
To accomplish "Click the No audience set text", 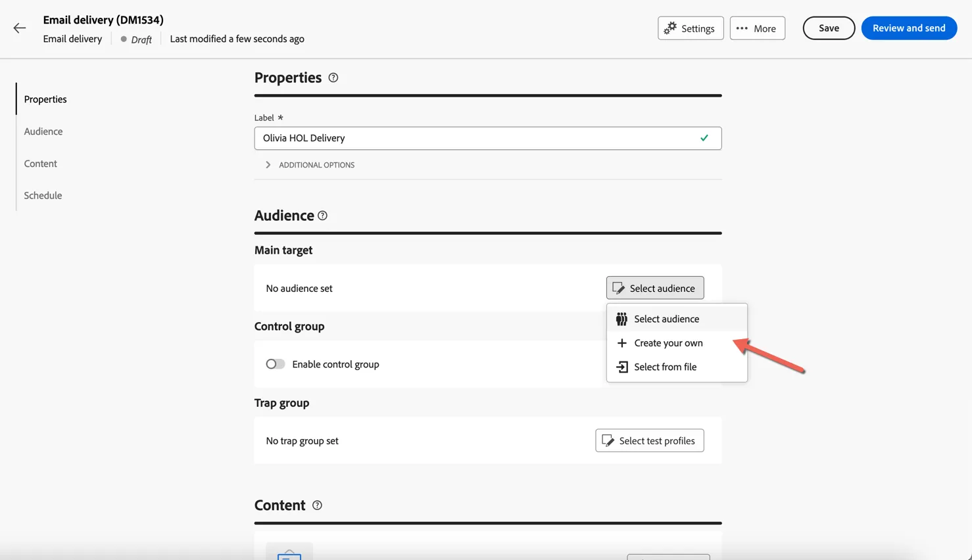I will [x=299, y=289].
